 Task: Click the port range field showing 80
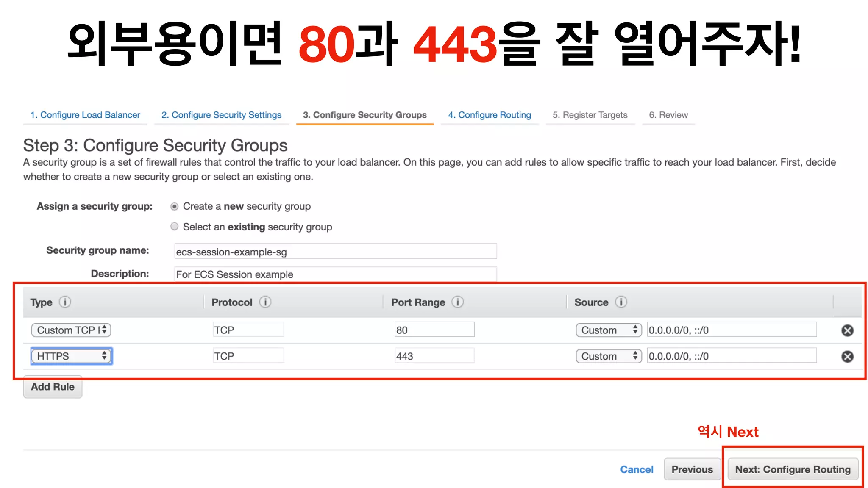[434, 330]
